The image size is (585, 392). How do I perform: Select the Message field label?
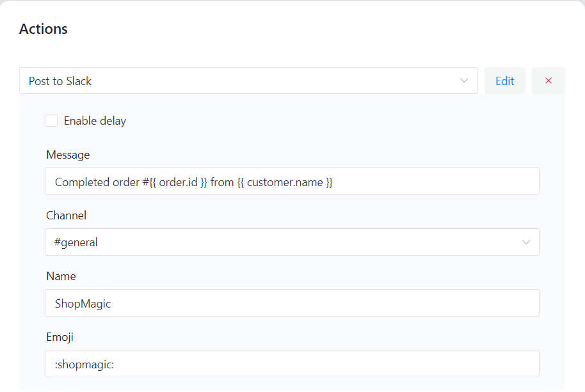coord(68,155)
